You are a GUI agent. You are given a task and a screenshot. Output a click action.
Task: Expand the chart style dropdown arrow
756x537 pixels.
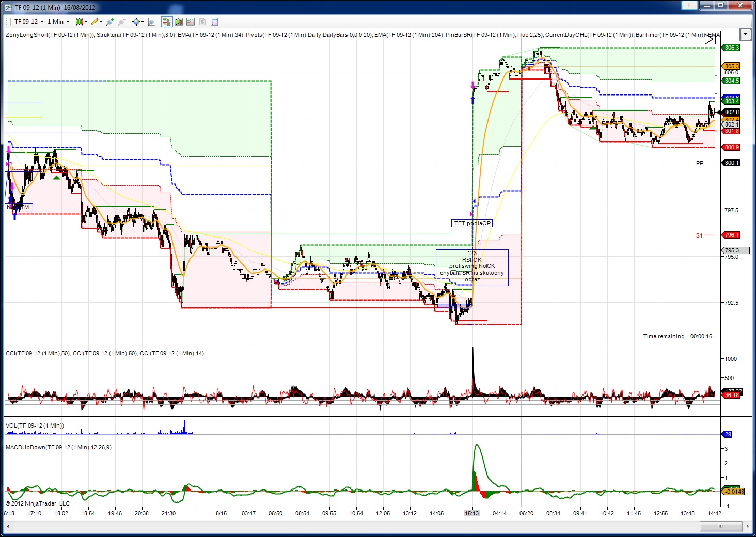point(86,22)
